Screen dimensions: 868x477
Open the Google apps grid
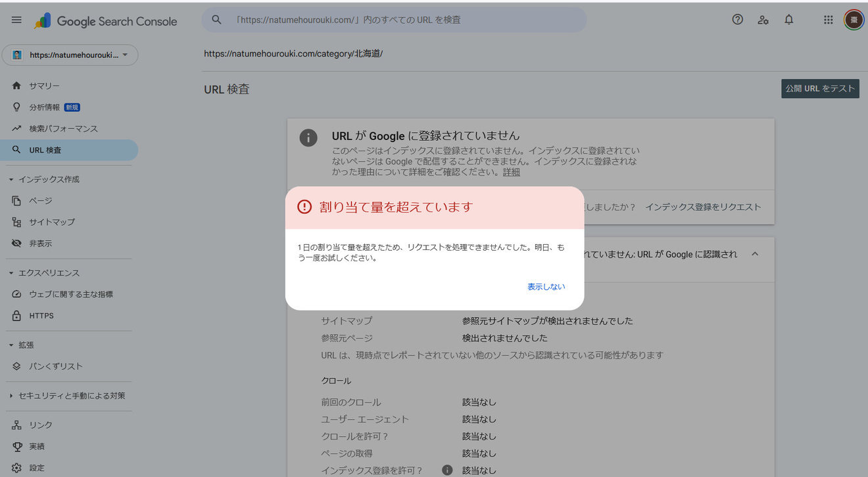[829, 20]
